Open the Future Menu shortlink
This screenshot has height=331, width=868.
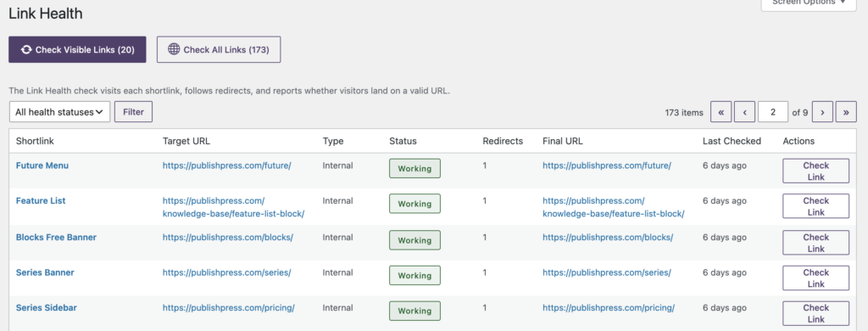point(42,165)
